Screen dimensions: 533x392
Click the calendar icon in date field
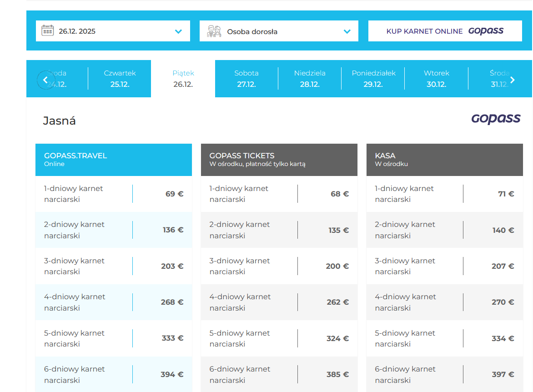coord(47,31)
